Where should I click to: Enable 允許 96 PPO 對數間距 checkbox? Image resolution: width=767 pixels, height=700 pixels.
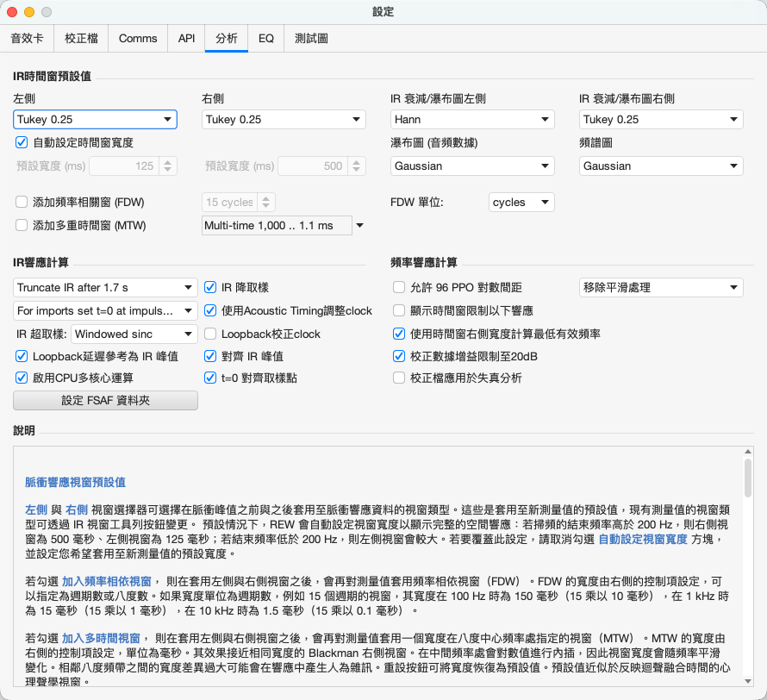[x=399, y=287]
